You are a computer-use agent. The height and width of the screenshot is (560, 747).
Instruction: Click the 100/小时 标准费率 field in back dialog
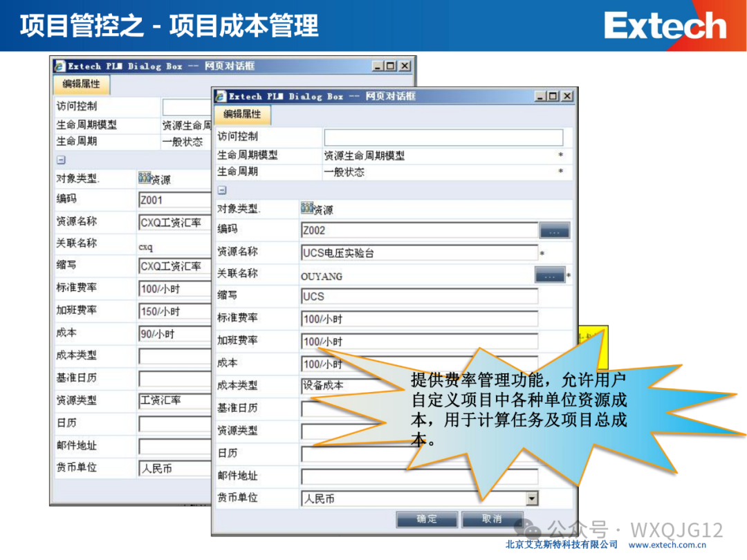(174, 288)
